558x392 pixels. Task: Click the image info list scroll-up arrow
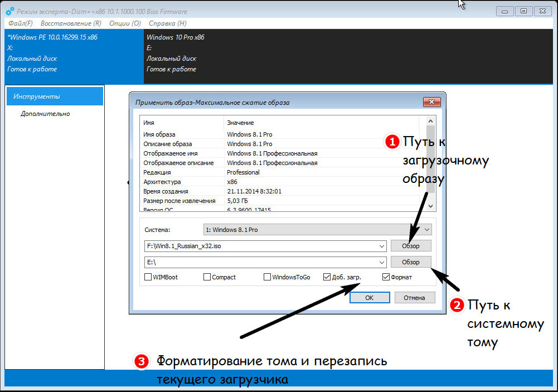tap(430, 121)
